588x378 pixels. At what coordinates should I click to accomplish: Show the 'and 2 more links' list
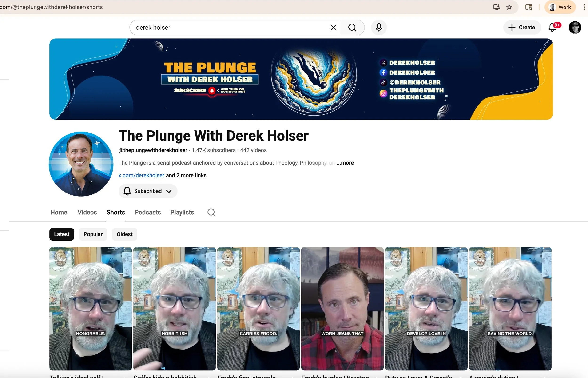pos(186,175)
